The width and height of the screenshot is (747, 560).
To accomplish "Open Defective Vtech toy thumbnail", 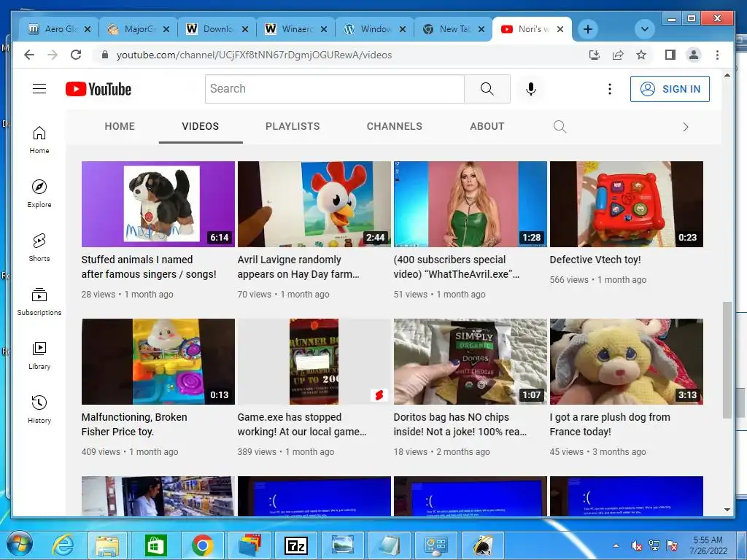I will click(627, 204).
